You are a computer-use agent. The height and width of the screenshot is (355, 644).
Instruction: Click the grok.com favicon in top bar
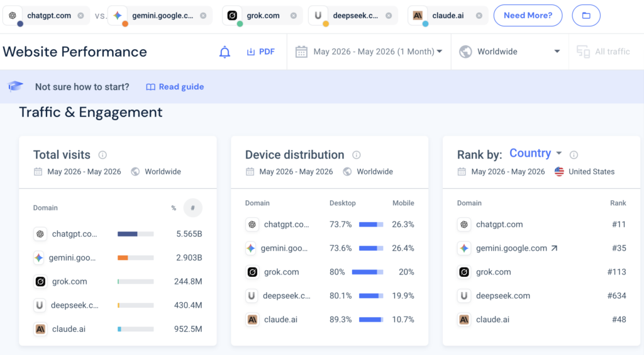point(233,16)
